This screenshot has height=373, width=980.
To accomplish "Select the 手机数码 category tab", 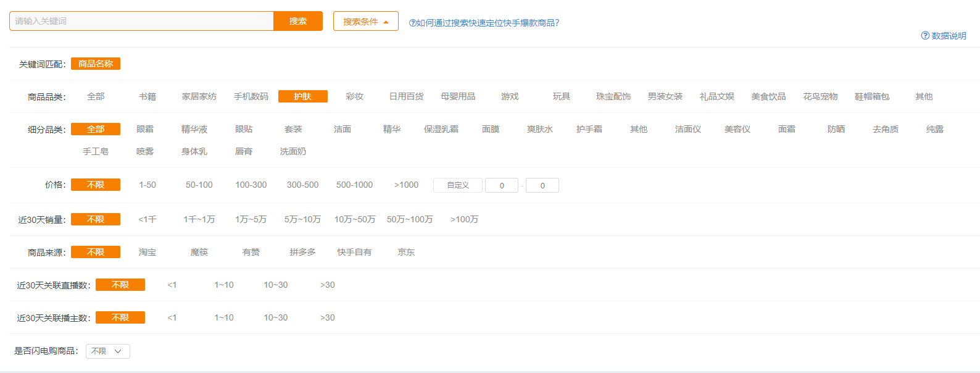I will 251,96.
